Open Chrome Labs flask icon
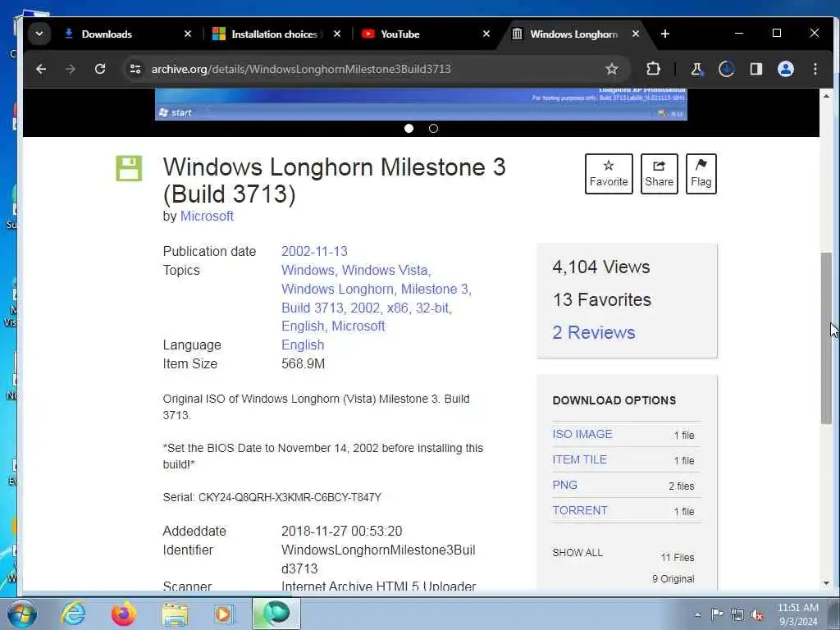 tap(697, 69)
